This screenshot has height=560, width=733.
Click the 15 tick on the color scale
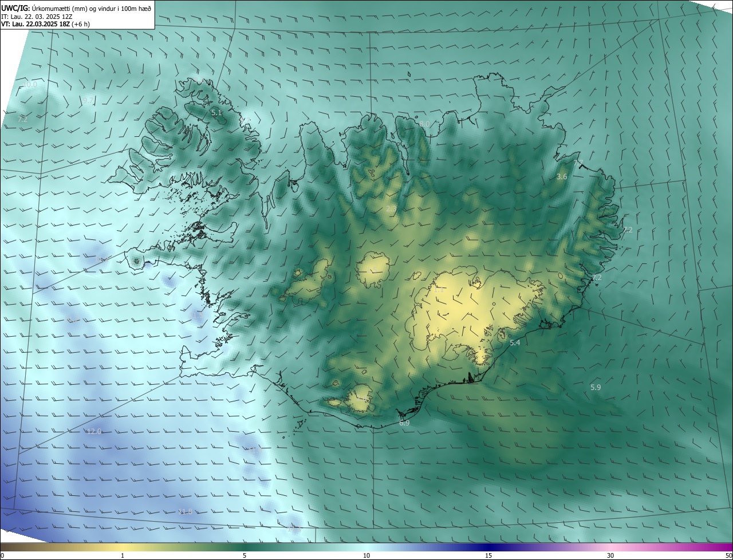click(x=488, y=555)
